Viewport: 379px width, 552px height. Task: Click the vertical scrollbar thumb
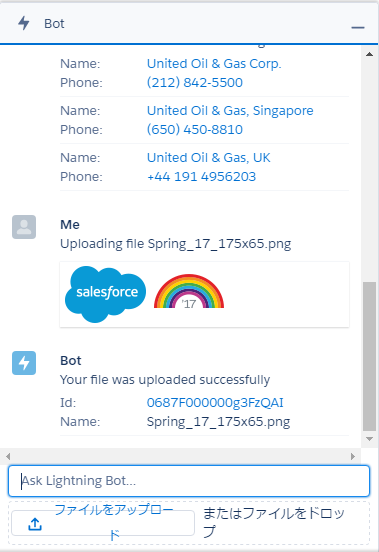[369, 356]
